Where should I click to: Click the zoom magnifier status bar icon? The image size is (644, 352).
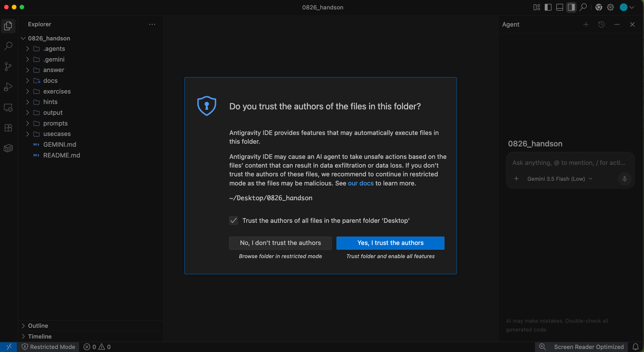(x=542, y=347)
